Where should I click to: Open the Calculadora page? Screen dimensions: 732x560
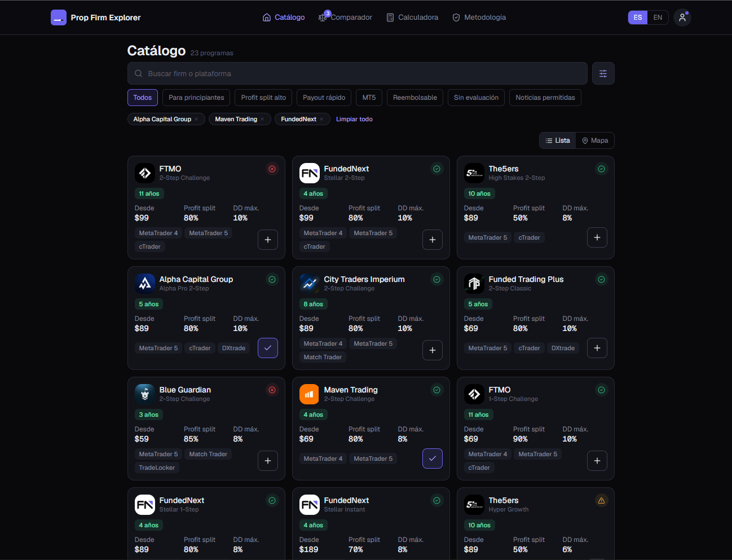point(412,17)
